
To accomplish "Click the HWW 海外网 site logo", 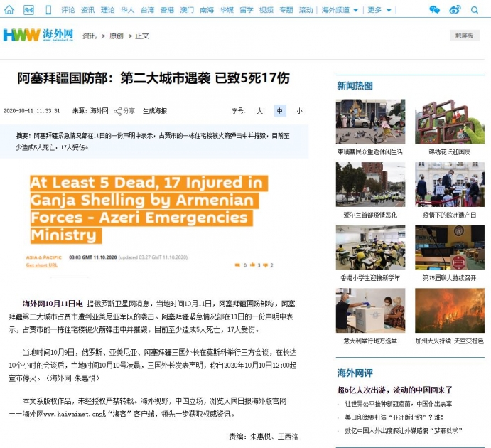I will click(38, 35).
